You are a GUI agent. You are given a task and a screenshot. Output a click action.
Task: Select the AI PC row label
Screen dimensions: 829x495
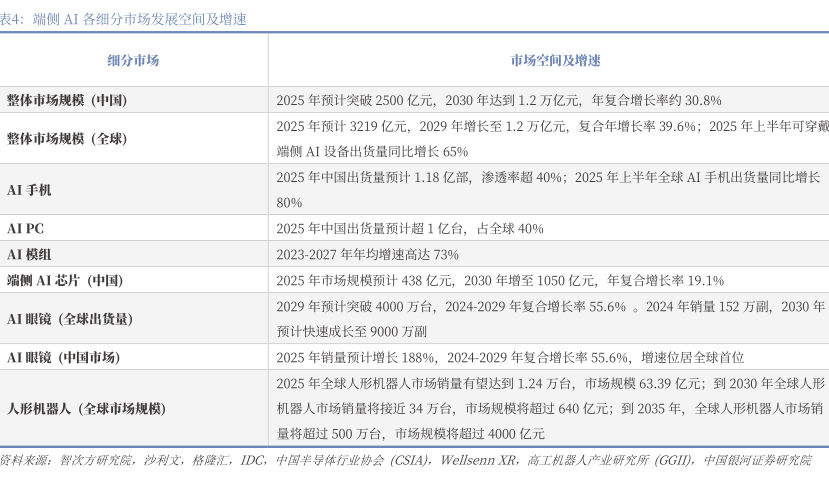(25, 228)
